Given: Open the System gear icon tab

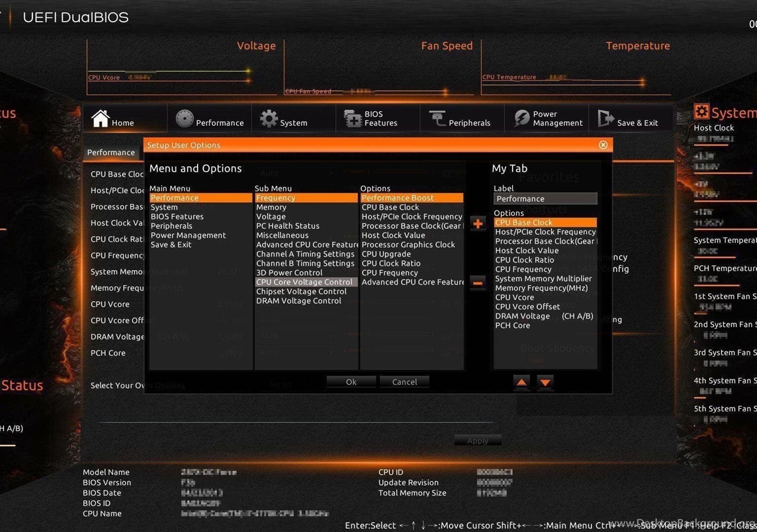Looking at the screenshot, I should coord(269,119).
